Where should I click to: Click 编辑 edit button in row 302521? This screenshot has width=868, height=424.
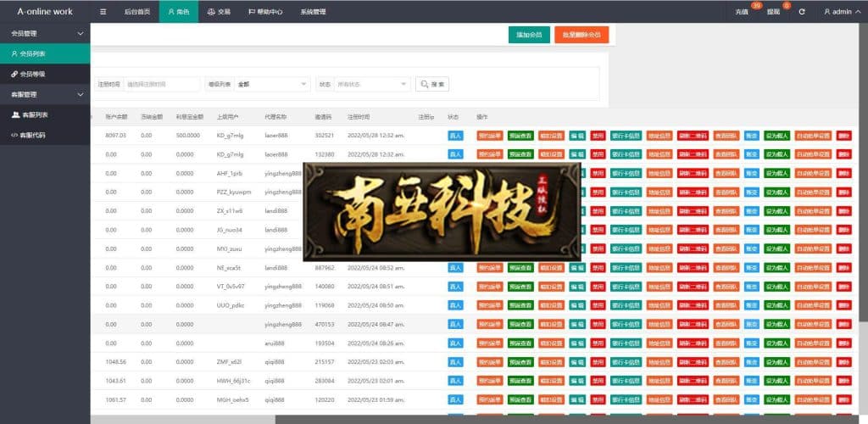pos(577,136)
